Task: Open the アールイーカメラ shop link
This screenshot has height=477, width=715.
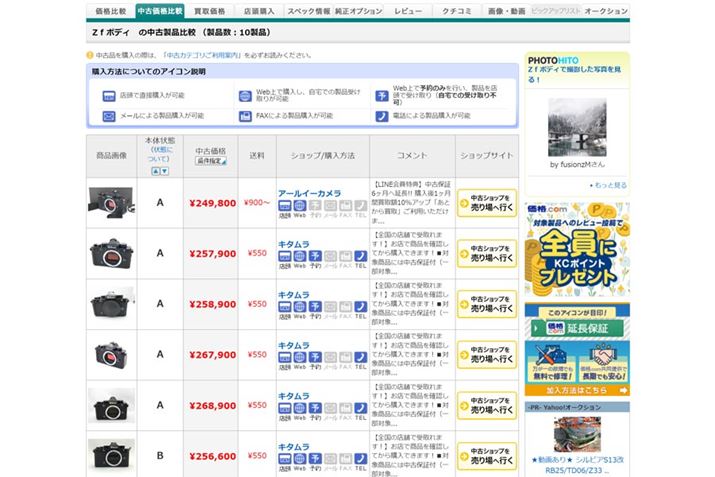Action: (x=309, y=193)
